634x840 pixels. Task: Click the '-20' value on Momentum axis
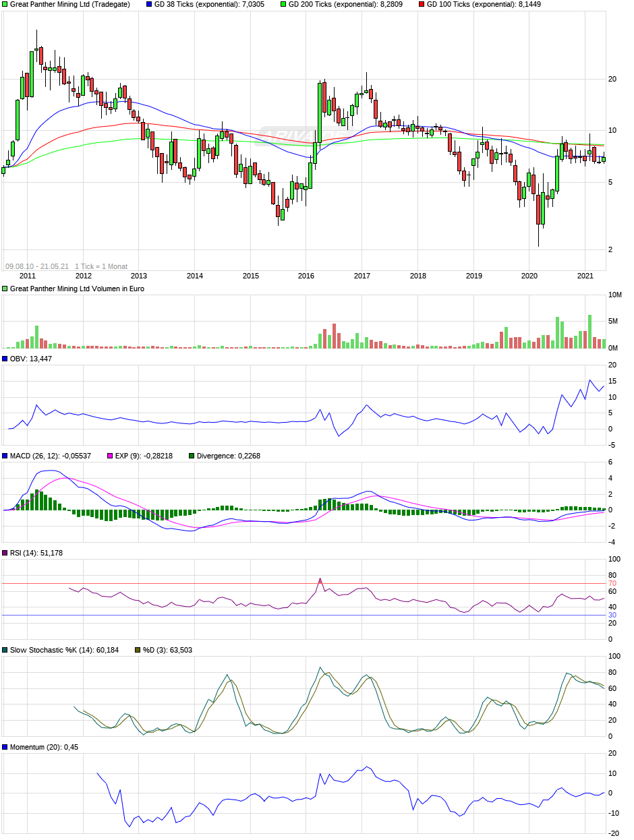[614, 833]
